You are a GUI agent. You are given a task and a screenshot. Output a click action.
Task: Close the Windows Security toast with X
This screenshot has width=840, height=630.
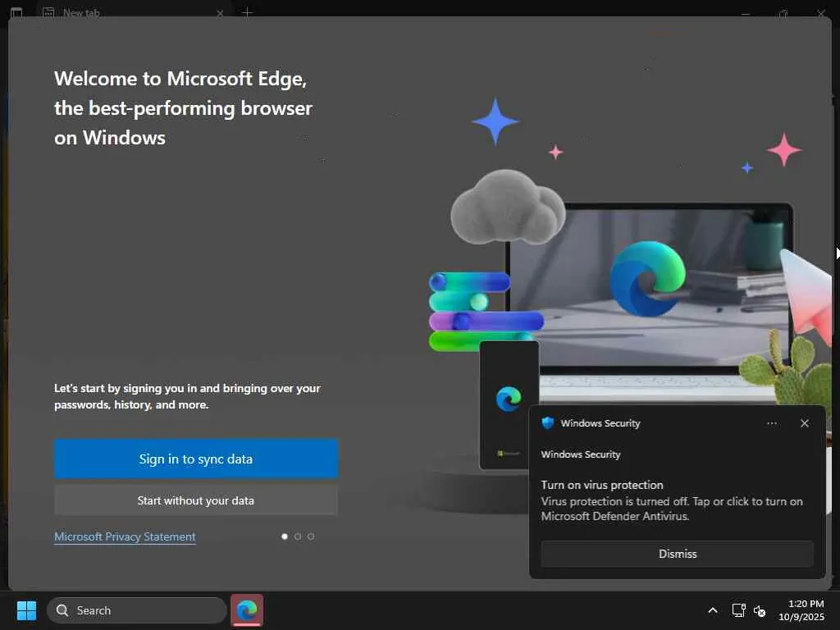pos(804,423)
